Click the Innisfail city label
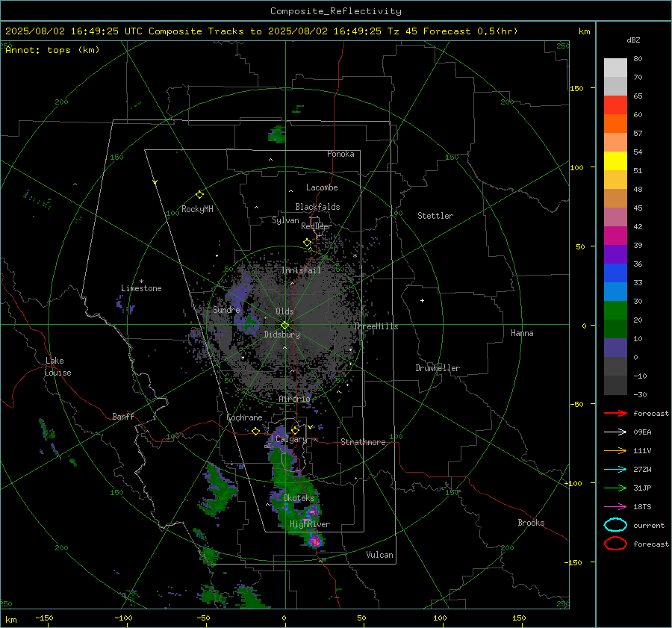The image size is (672, 628). 301,270
